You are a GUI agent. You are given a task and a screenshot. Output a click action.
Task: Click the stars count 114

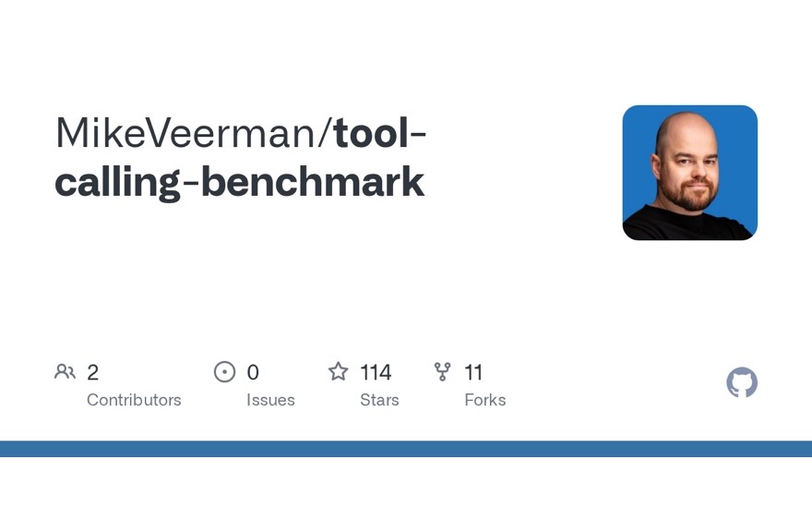click(x=376, y=372)
